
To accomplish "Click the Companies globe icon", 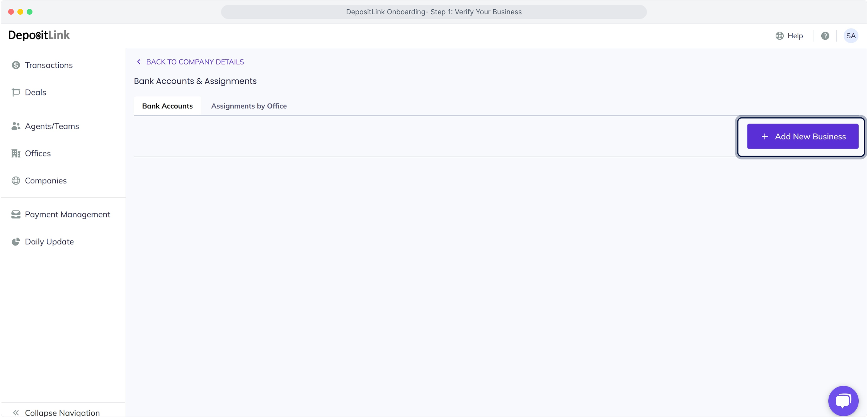I will coord(16,181).
